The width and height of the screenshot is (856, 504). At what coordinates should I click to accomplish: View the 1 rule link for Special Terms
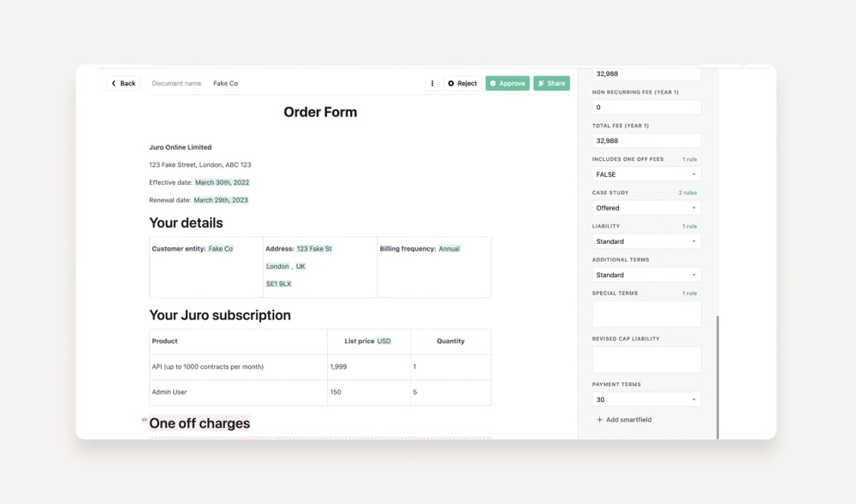coord(689,294)
